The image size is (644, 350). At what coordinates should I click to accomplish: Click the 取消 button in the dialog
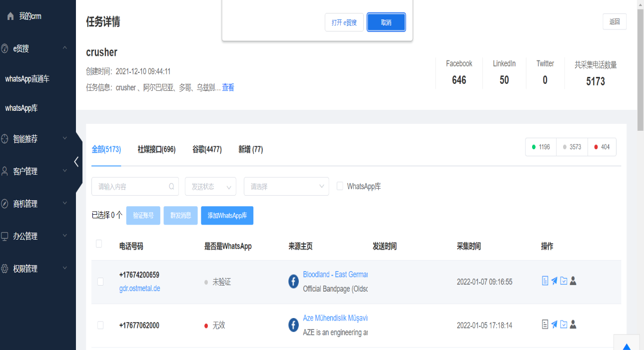point(386,22)
